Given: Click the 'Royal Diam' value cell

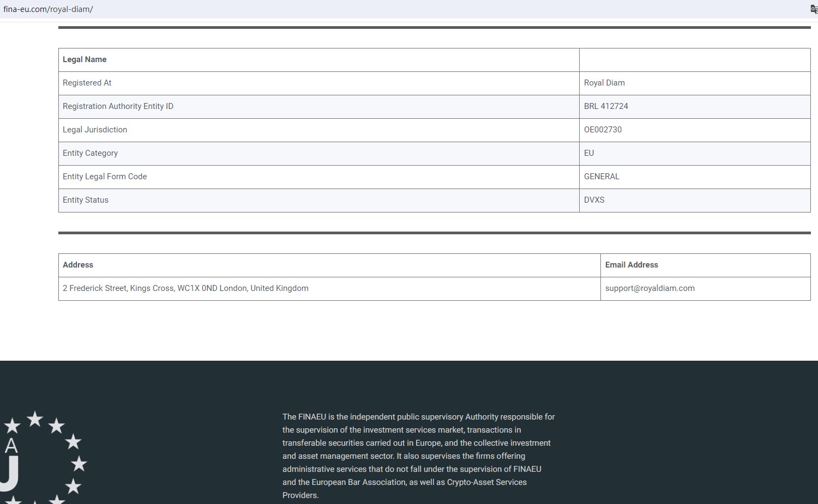Looking at the screenshot, I should coord(695,83).
